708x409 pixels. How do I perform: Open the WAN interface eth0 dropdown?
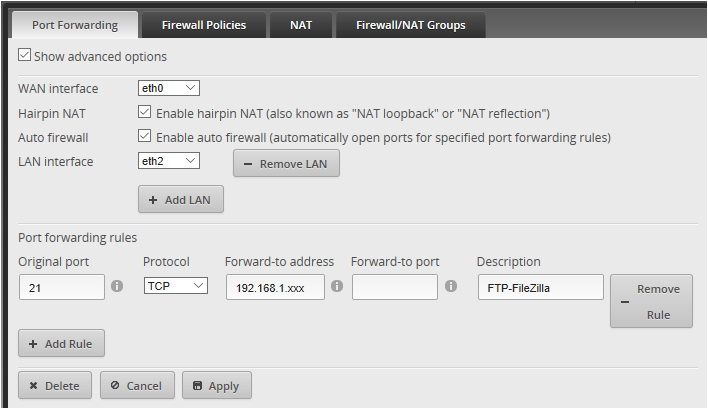pos(169,88)
